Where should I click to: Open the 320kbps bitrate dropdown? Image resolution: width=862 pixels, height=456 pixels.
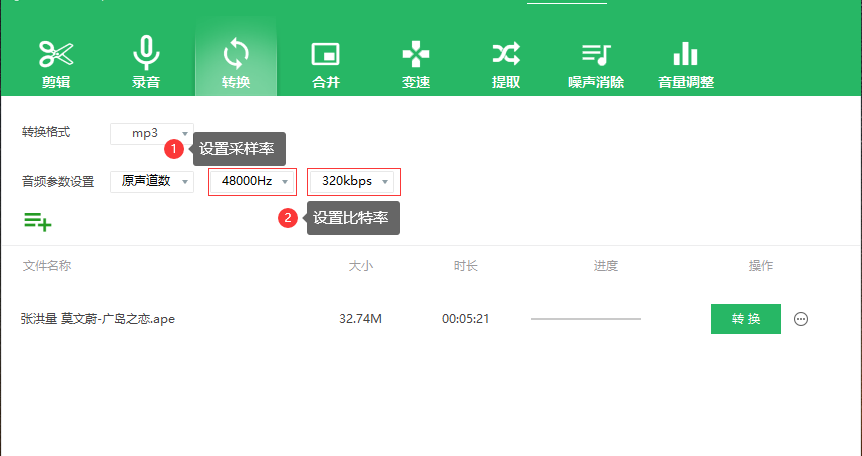pyautogui.click(x=352, y=182)
